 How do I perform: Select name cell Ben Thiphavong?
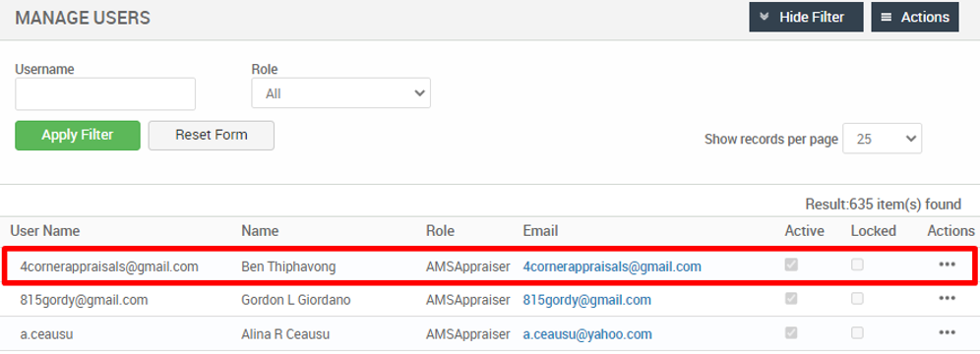tap(288, 266)
